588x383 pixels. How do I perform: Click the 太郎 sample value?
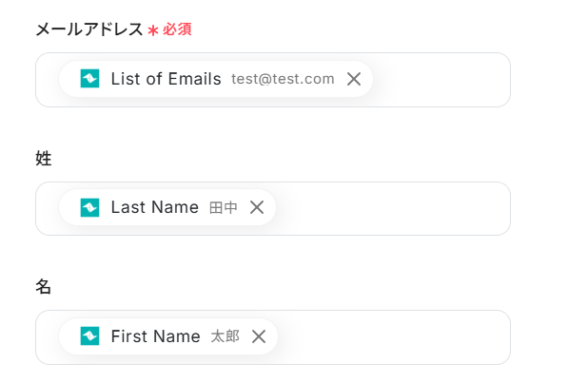tap(225, 335)
